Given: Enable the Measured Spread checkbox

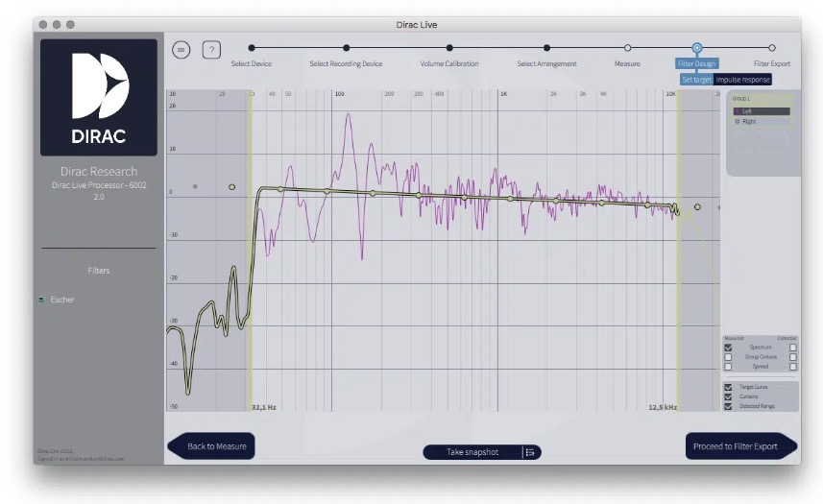Looking at the screenshot, I should point(728,367).
